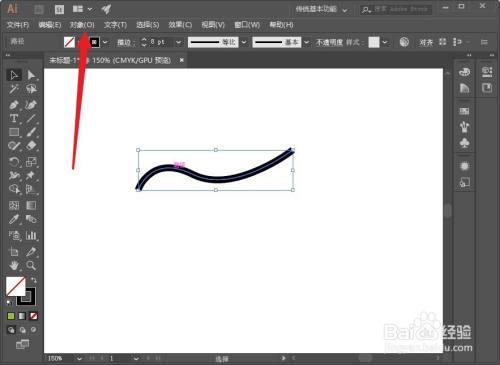Swap fill and stroke colors

(x=33, y=280)
